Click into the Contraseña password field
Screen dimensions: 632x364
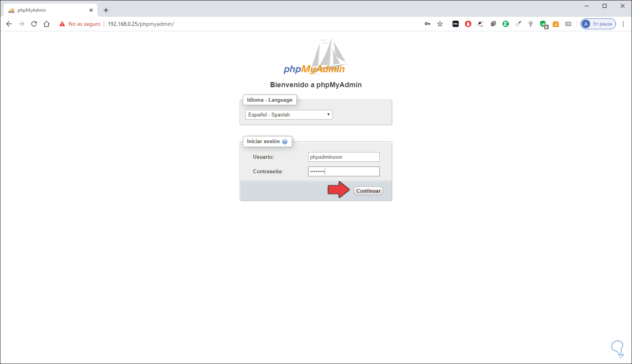pos(344,171)
